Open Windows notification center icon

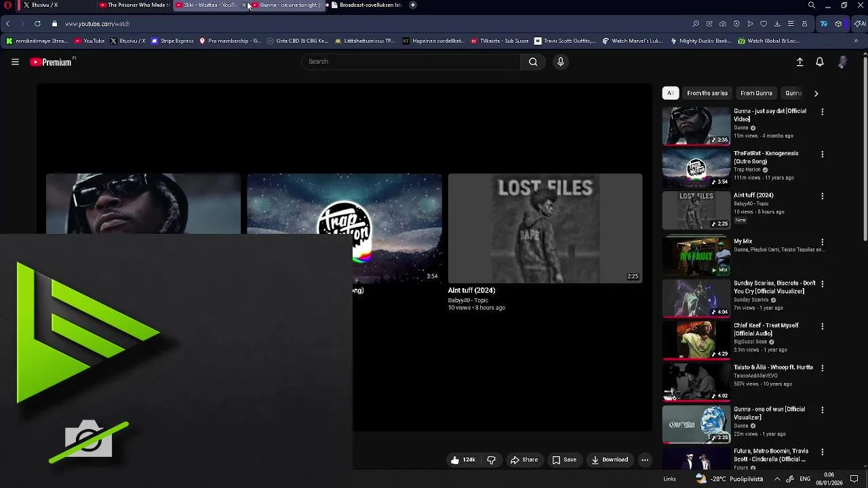[854, 479]
